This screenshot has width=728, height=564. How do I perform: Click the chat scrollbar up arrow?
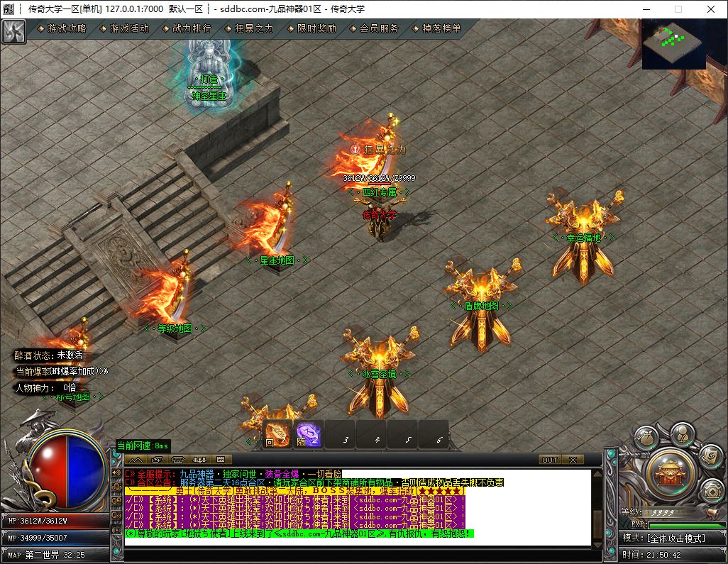(597, 475)
